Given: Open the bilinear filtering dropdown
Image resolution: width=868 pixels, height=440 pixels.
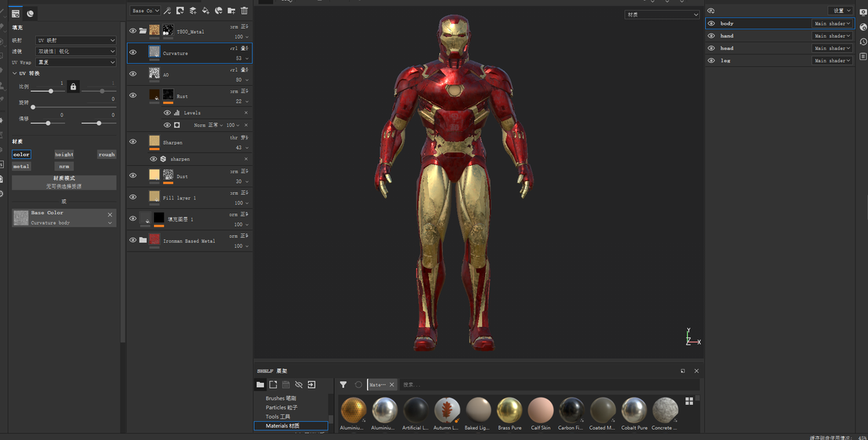Looking at the screenshot, I should 76,51.
